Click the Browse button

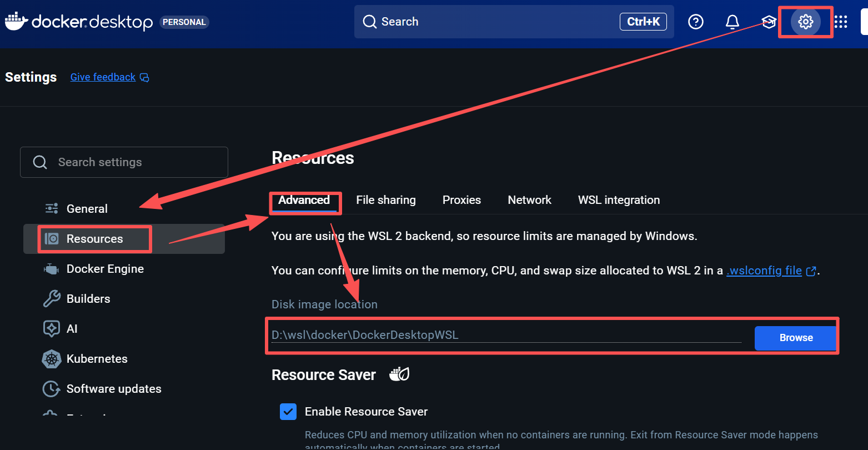click(x=795, y=338)
